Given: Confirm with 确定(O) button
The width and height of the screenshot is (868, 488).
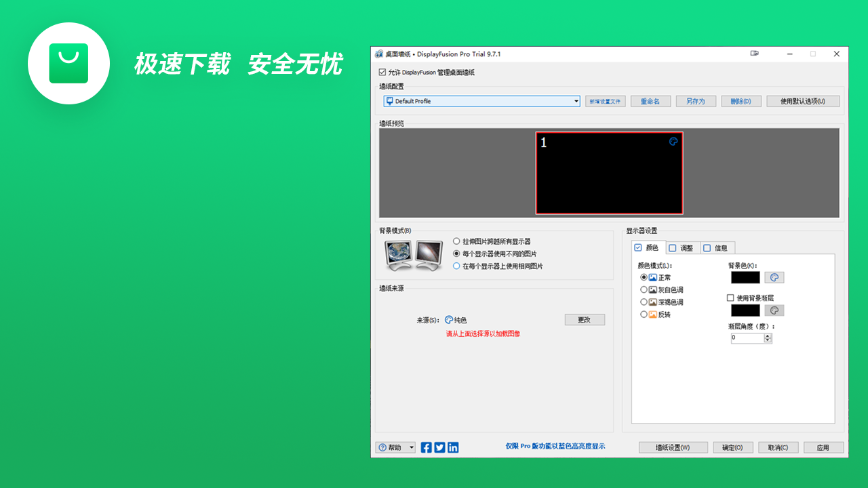Looking at the screenshot, I should point(732,447).
